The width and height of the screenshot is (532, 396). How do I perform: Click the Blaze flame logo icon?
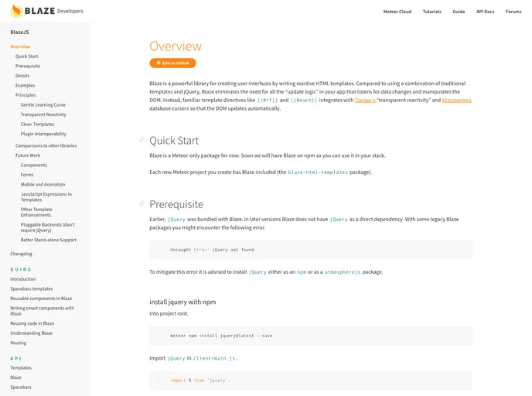[x=16, y=11]
